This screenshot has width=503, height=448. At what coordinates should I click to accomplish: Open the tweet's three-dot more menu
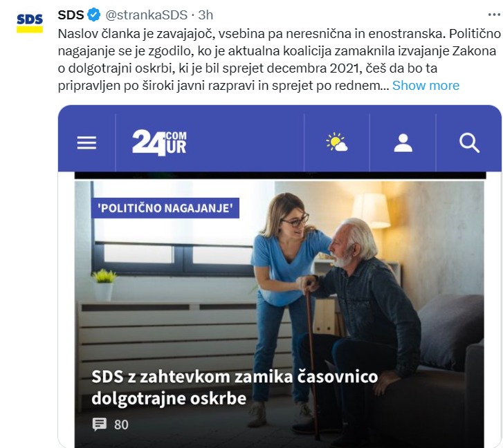tap(494, 15)
